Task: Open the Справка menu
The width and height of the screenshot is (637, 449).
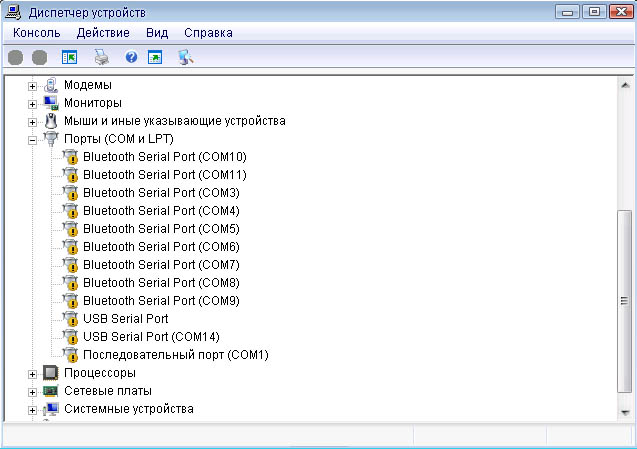Action: [208, 33]
